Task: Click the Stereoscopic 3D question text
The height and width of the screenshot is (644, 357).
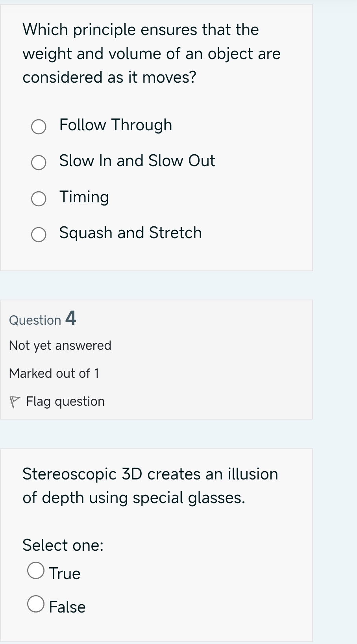Action: coord(150,486)
